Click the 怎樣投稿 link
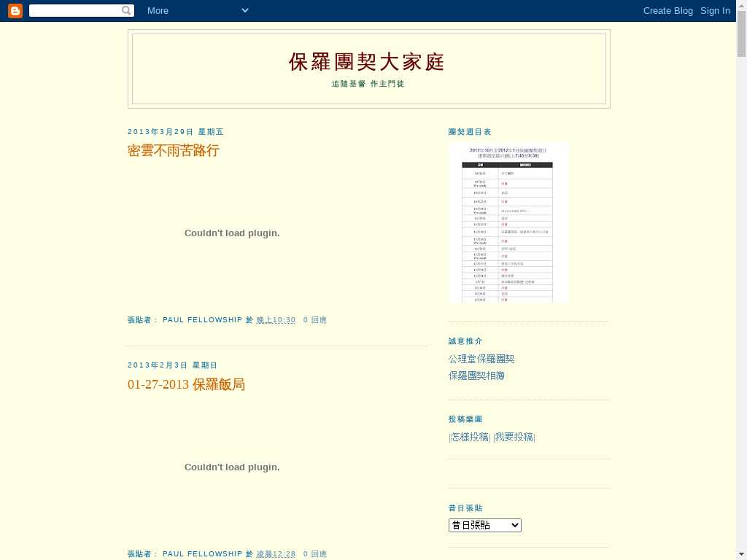747x560 pixels. coord(470,437)
